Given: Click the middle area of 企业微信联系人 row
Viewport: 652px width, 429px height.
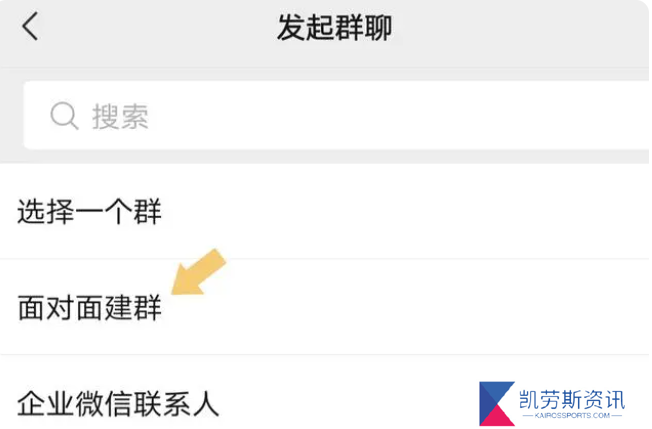Looking at the screenshot, I should coord(333,402).
